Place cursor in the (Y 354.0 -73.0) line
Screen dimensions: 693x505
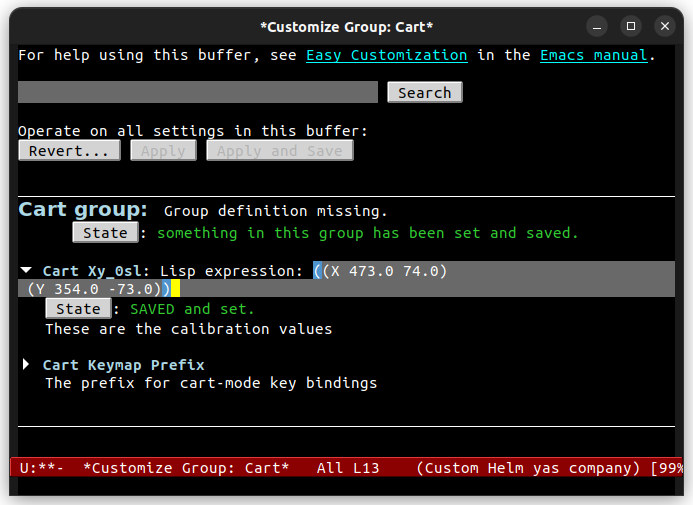[x=94, y=289]
